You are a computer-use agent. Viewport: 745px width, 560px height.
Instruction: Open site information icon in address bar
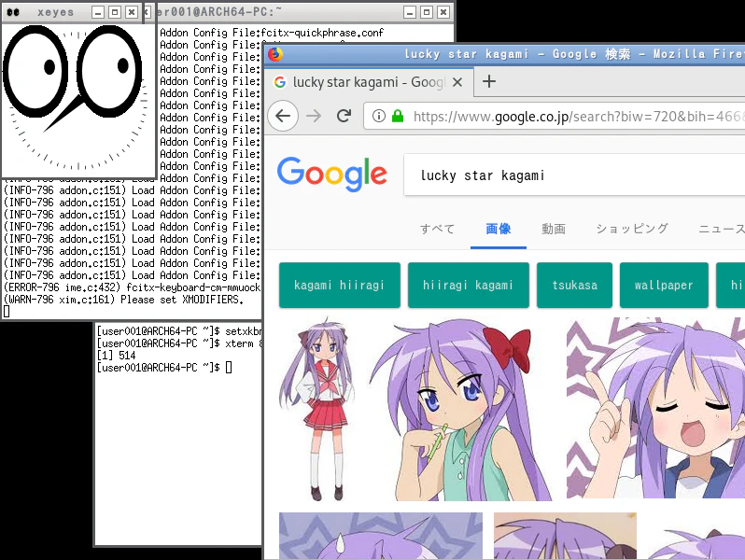pyautogui.click(x=379, y=116)
